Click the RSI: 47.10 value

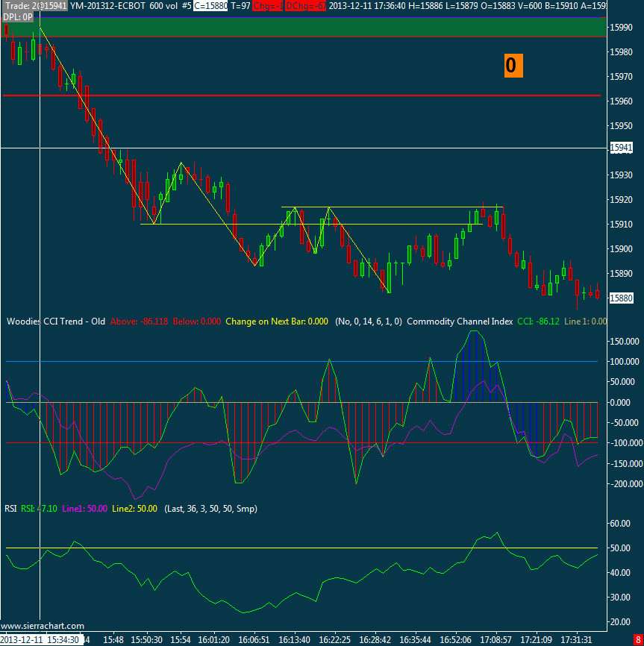click(x=39, y=509)
